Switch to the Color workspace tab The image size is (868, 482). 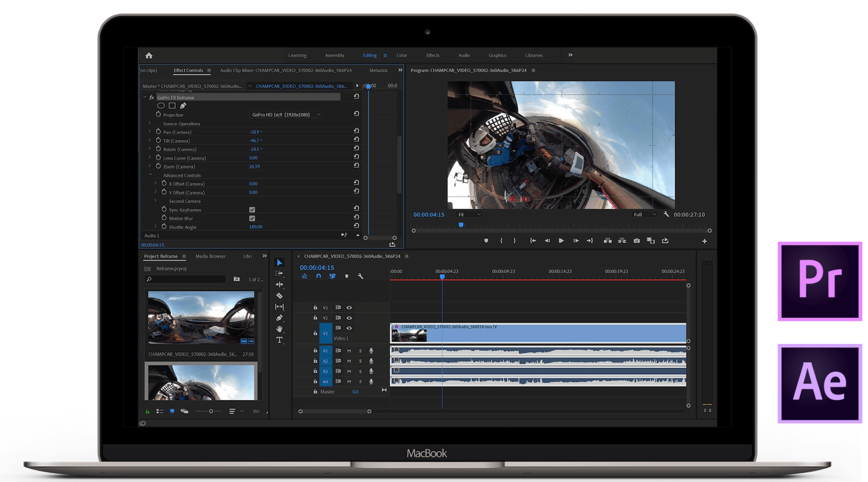(x=402, y=55)
